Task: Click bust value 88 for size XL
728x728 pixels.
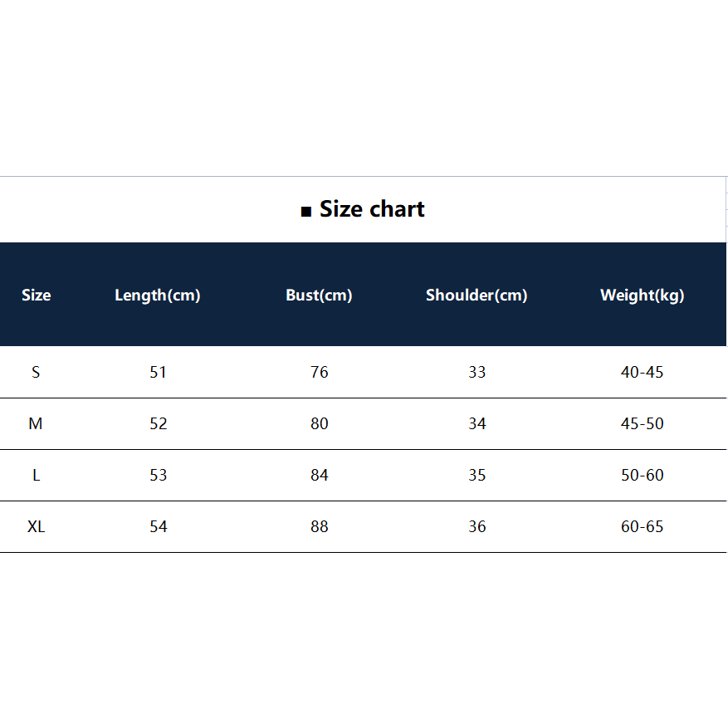Action: [320, 526]
